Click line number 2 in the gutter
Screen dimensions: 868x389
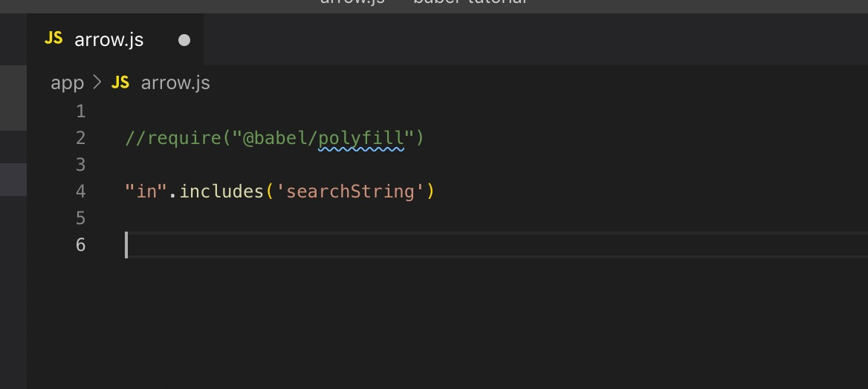(x=80, y=138)
